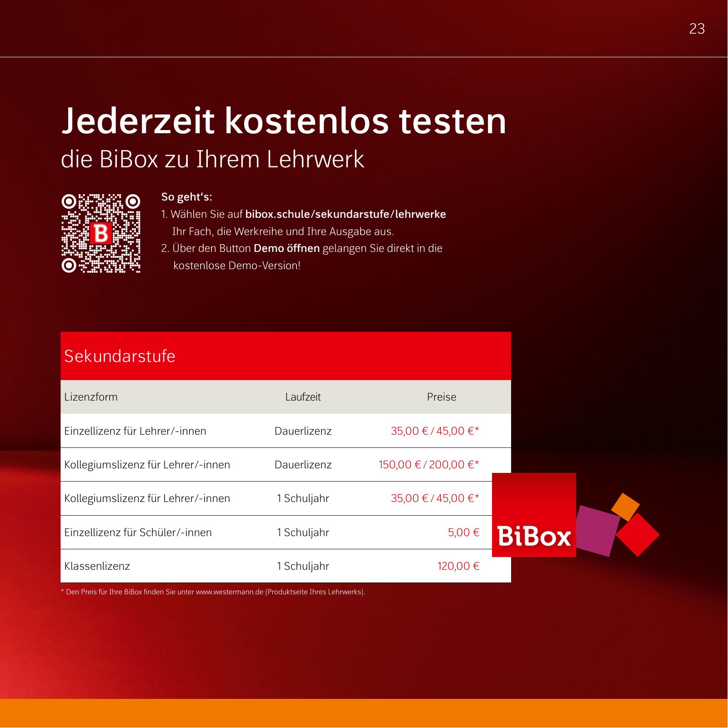Click line 'Ihr Fach, die Werkreihe und Ihre Ausgabe aus.'

click(283, 231)
